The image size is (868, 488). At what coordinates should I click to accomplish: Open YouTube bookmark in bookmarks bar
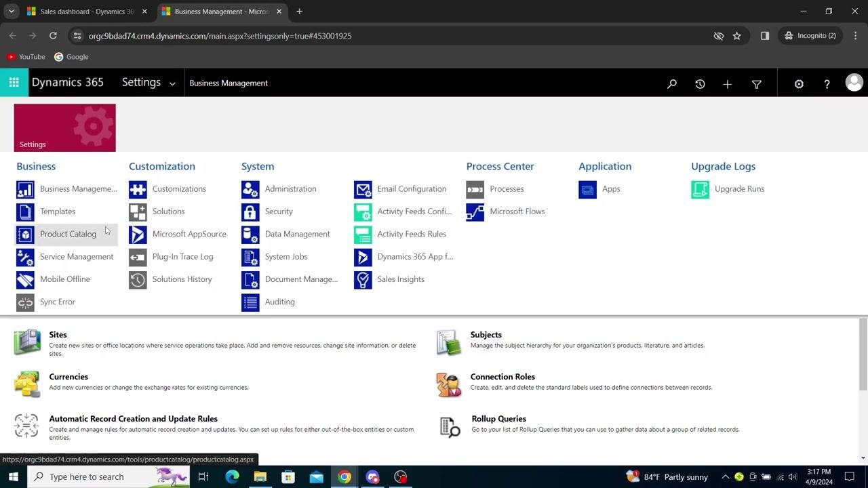pos(26,57)
